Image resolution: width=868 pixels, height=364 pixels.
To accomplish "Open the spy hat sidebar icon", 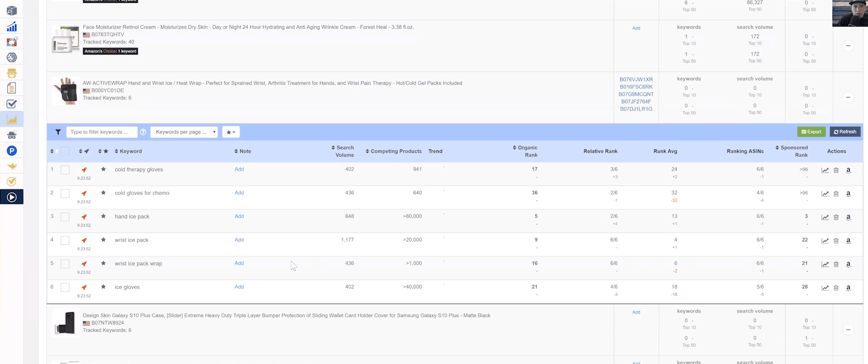I will point(12,135).
